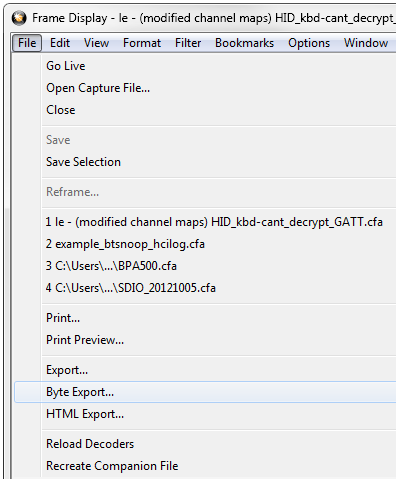The image size is (396, 479).
Task: Open the Options menu
Action: pyautogui.click(x=309, y=43)
